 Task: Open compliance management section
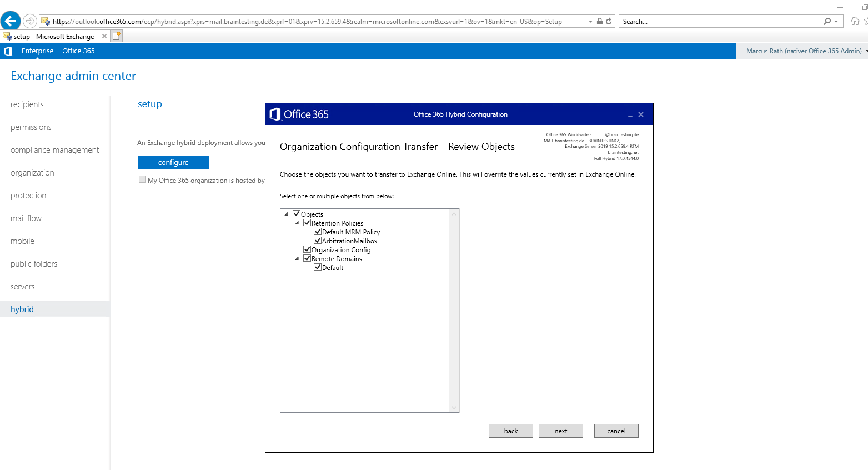point(55,150)
